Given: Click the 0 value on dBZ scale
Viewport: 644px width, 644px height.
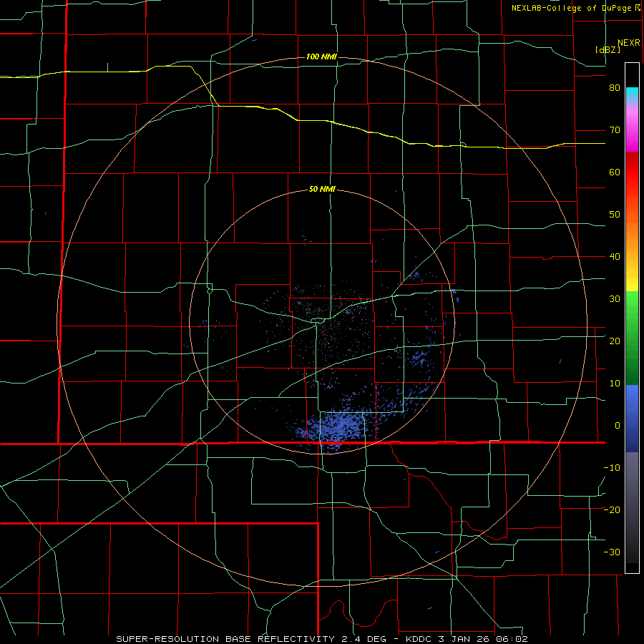Looking at the screenshot, I should 618,426.
